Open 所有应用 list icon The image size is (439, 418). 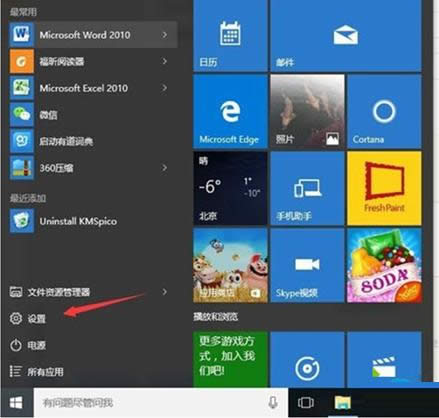[16, 371]
